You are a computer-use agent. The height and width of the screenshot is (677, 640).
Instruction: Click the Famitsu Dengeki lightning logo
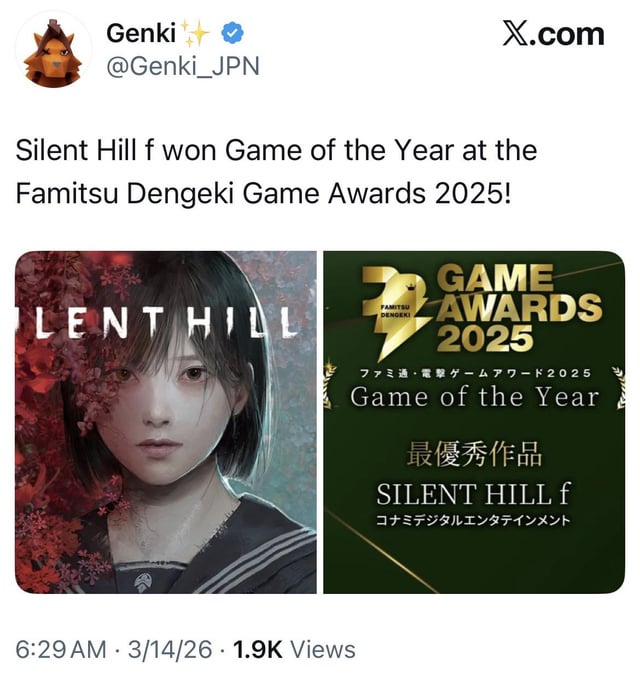tap(396, 311)
